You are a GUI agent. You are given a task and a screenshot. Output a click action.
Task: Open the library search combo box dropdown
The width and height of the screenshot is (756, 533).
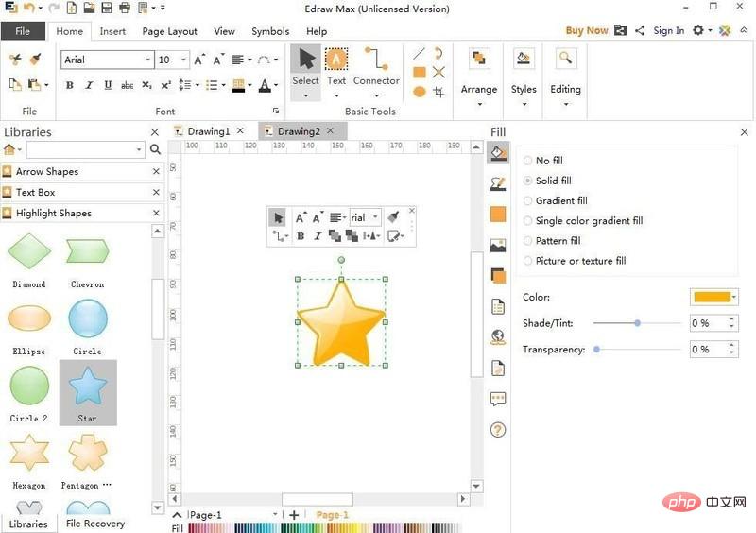coord(139,149)
